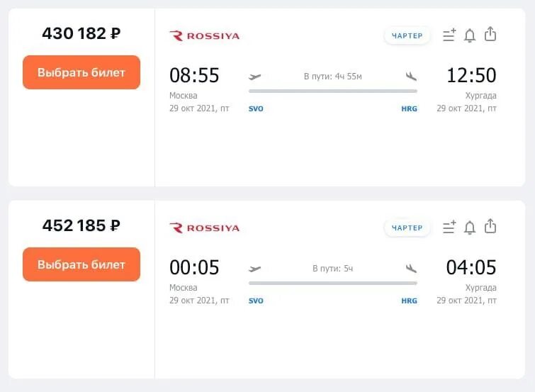
Task: Add the 08:55 flight to the comparison list
Action: tap(449, 35)
